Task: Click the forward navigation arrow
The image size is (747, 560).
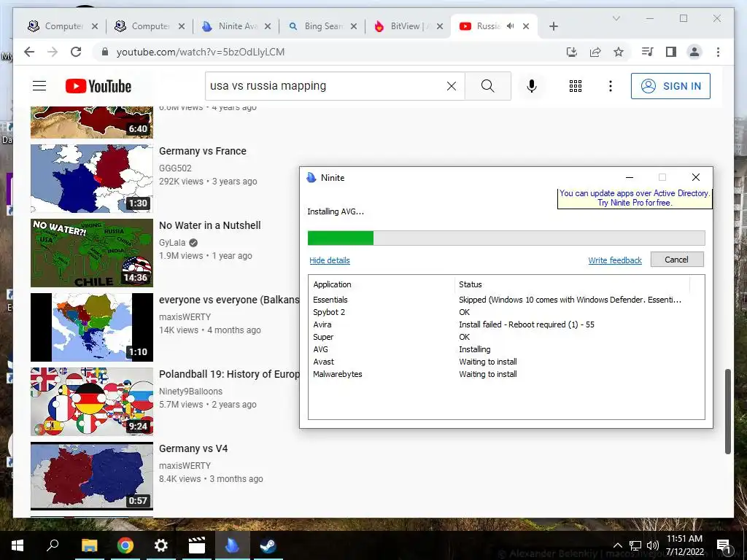Action: [53, 52]
